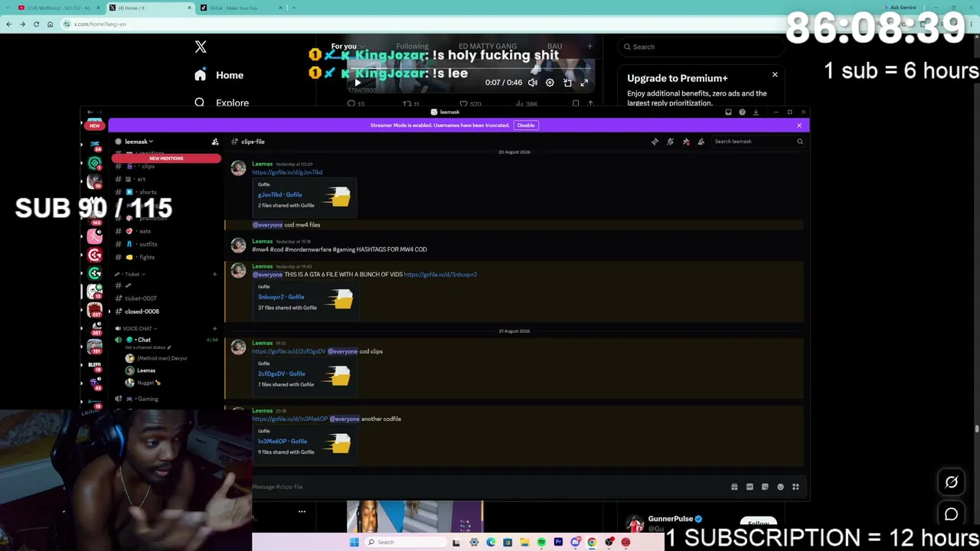This screenshot has height=551, width=980.
Task: Open the 2cfDgxDV · Gofile embed title
Action: click(x=281, y=373)
